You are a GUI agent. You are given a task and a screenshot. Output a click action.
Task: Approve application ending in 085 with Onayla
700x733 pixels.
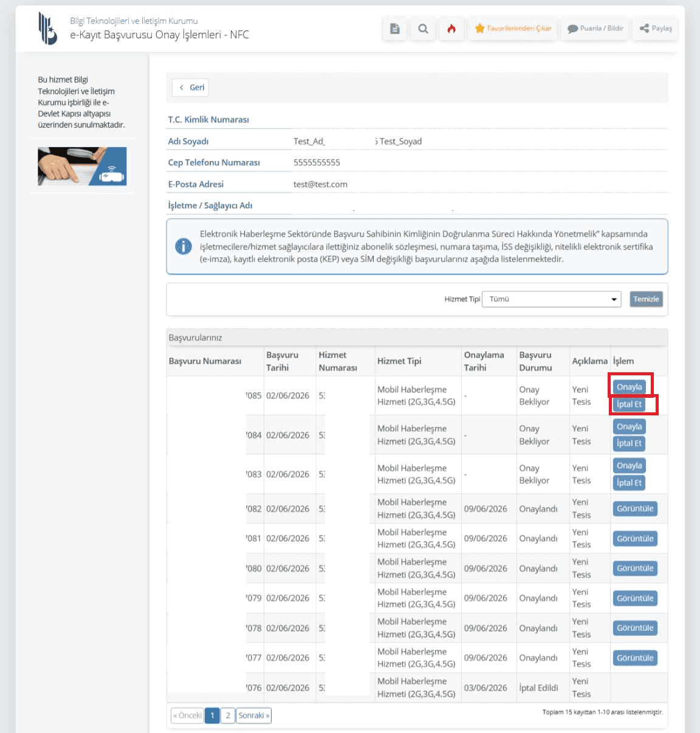pyautogui.click(x=630, y=387)
